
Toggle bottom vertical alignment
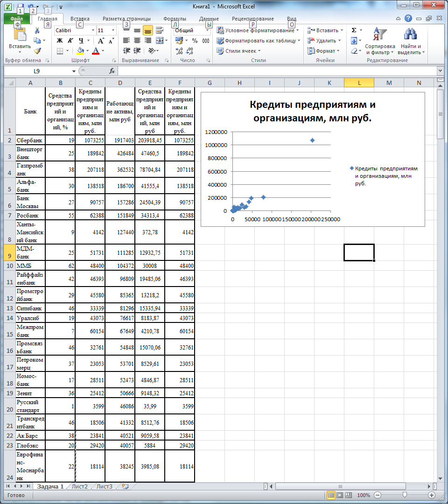point(148,30)
